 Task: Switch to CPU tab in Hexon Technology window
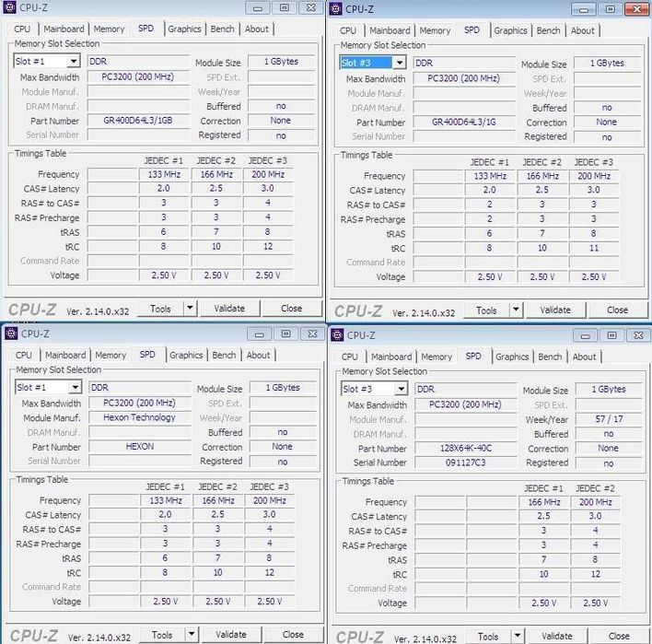[24, 356]
